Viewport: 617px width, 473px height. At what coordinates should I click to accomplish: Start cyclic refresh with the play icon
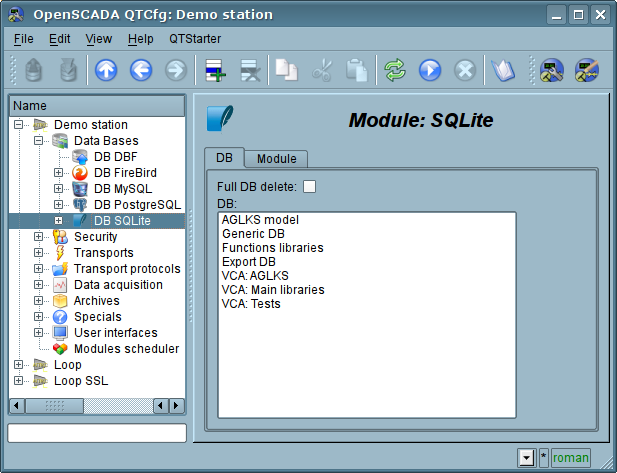pos(430,70)
